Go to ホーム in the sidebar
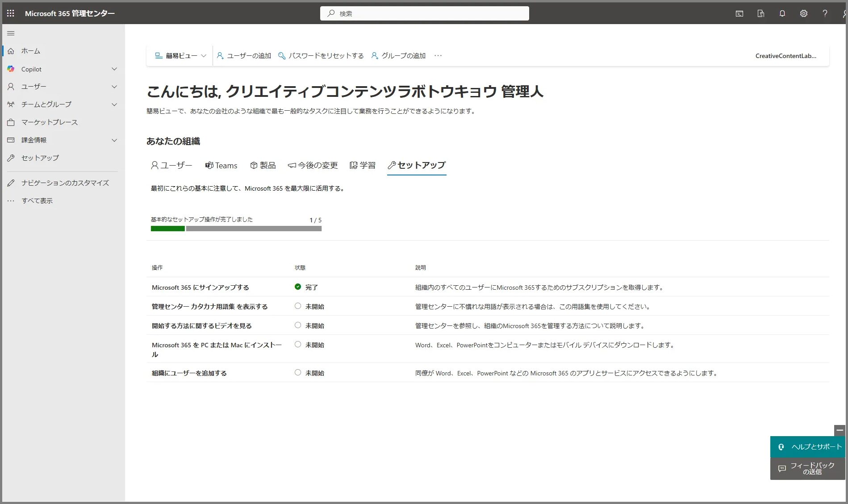Image resolution: width=848 pixels, height=504 pixels. coord(31,51)
